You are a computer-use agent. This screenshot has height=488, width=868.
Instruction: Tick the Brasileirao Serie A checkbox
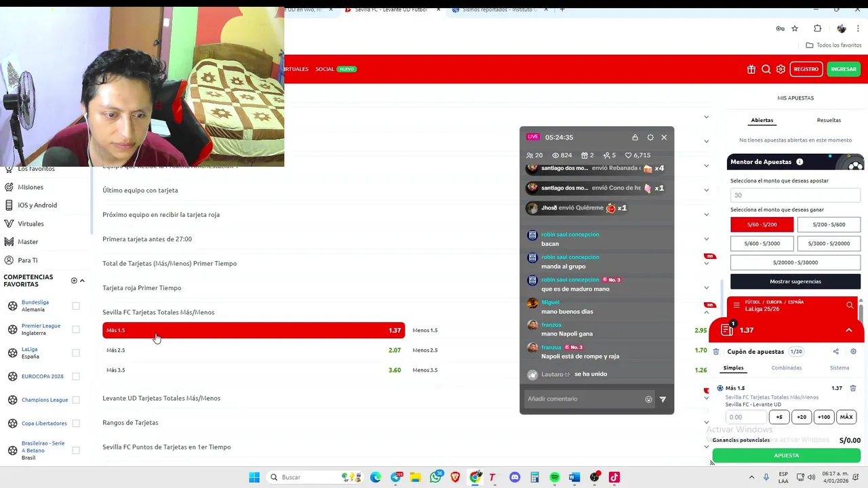(x=76, y=450)
